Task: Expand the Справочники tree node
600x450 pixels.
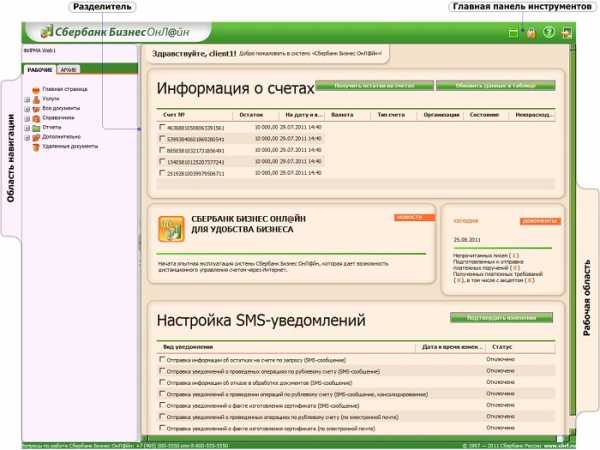Action: [27, 117]
